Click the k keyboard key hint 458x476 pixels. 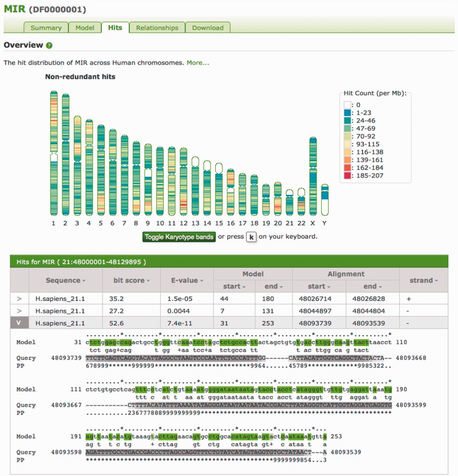[x=251, y=237]
